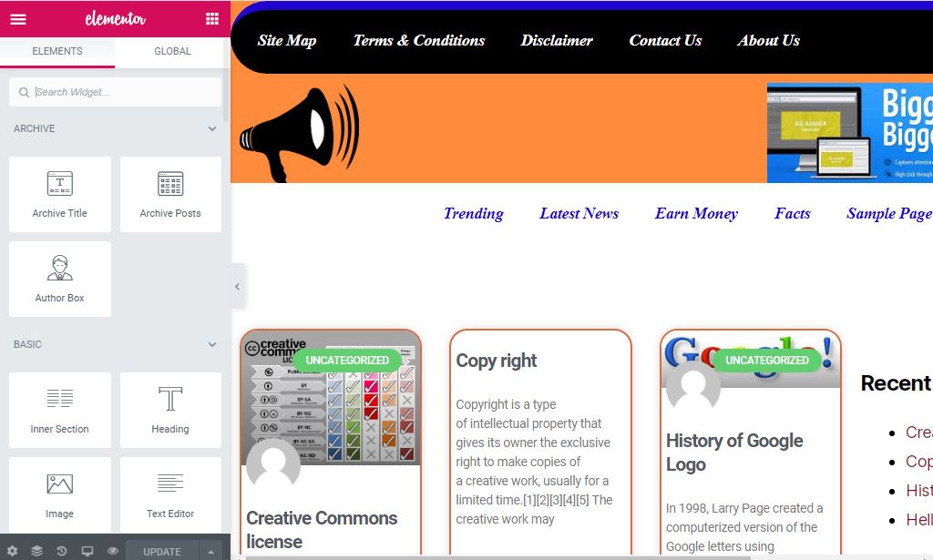Image resolution: width=933 pixels, height=560 pixels.
Task: Click the Creative Commons license thumbnail
Action: (331, 398)
